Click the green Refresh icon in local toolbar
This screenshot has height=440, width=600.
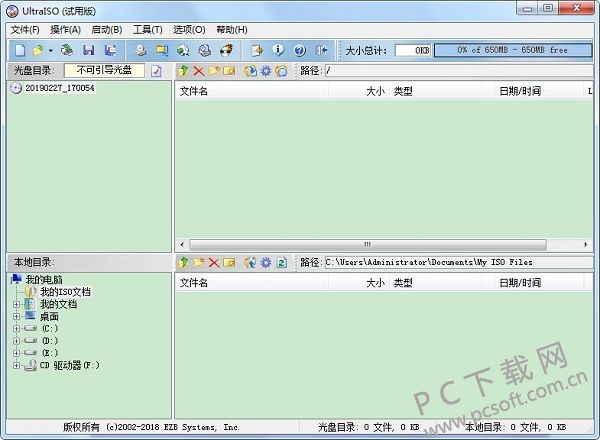(x=282, y=262)
